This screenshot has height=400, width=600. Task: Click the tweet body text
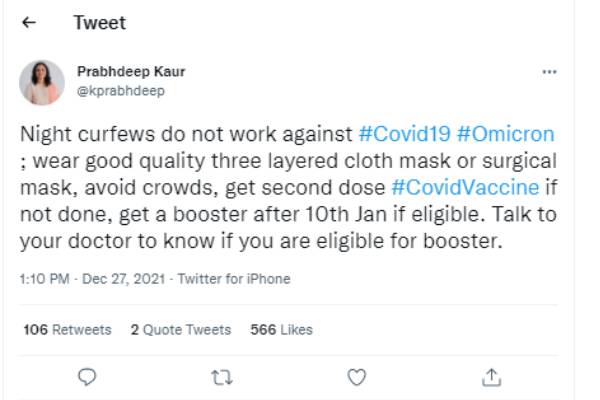[x=280, y=186]
